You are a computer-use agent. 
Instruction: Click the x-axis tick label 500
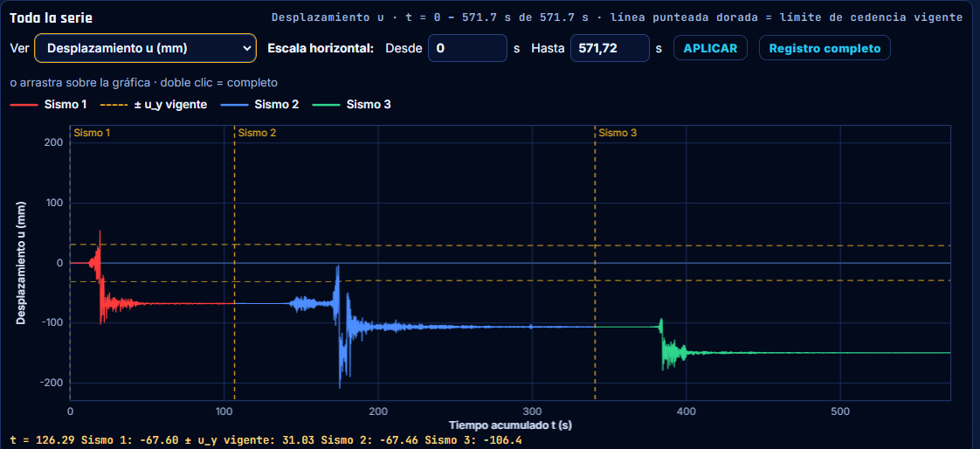pyautogui.click(x=840, y=411)
